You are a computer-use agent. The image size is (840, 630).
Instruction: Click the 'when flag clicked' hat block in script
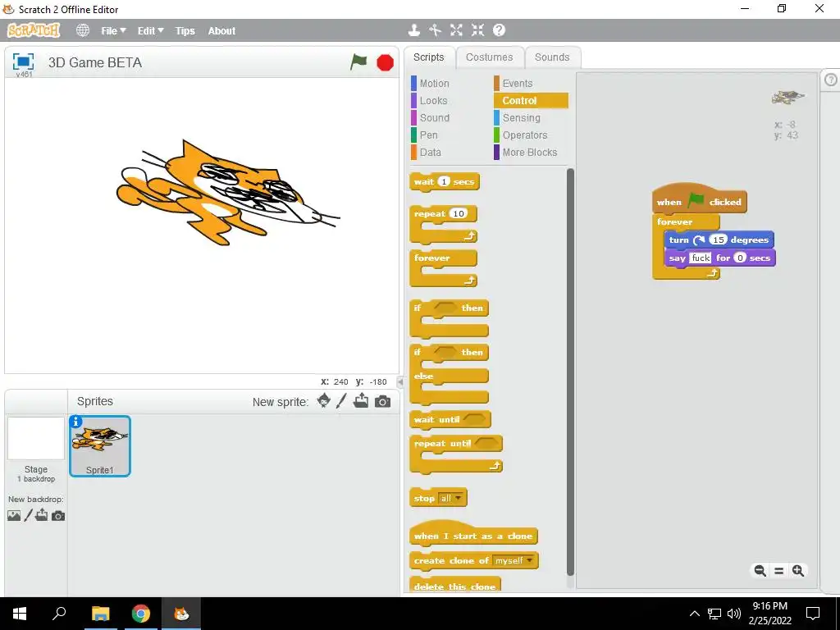[699, 200]
